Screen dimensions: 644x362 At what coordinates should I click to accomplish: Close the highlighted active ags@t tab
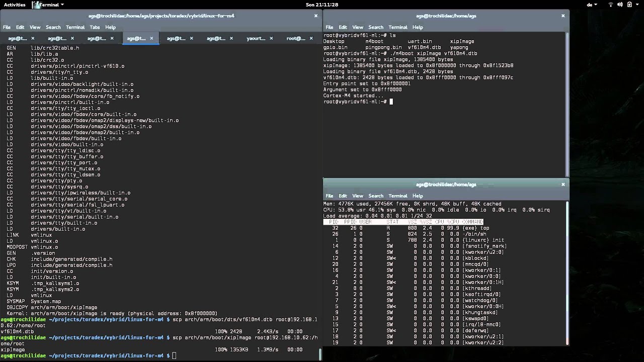[151, 38]
